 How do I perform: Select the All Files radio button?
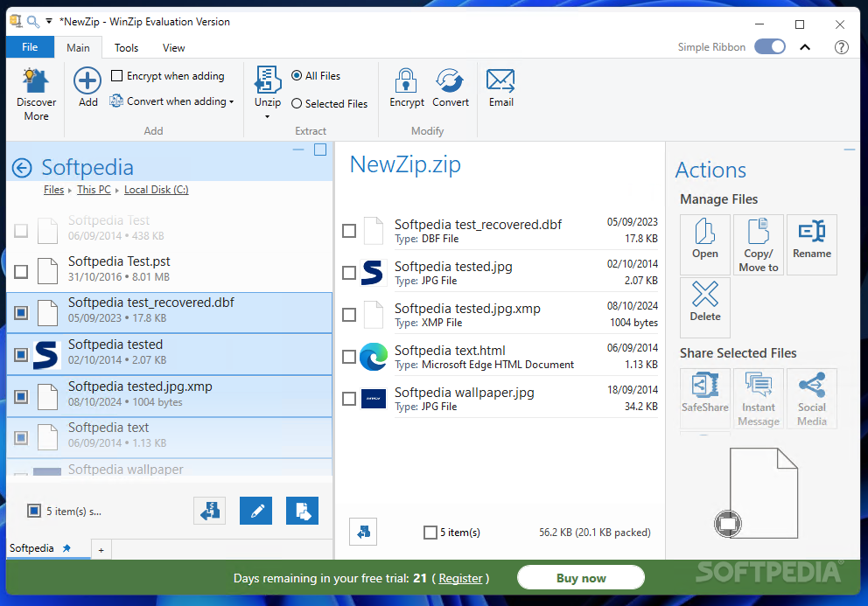coord(297,75)
